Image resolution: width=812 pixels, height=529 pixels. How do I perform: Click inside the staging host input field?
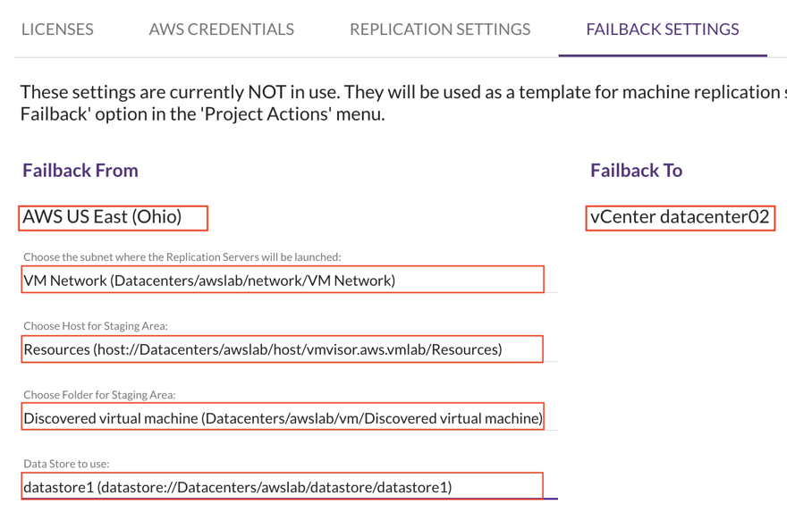(283, 349)
